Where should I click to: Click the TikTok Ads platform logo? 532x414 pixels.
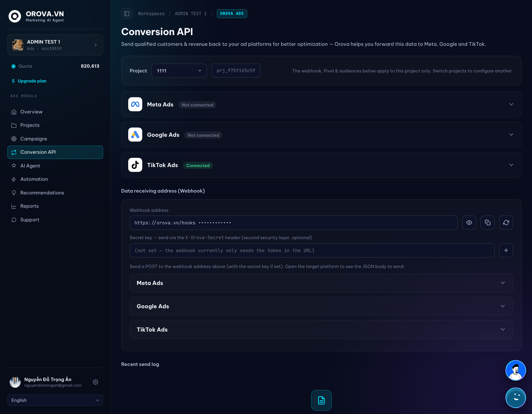tap(135, 165)
